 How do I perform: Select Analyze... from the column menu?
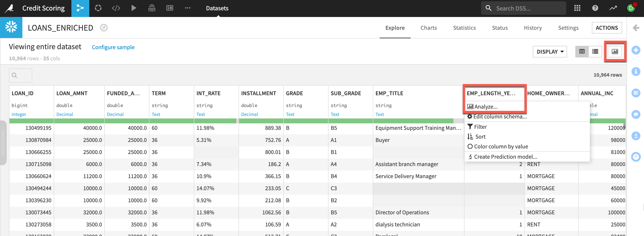pos(486,107)
